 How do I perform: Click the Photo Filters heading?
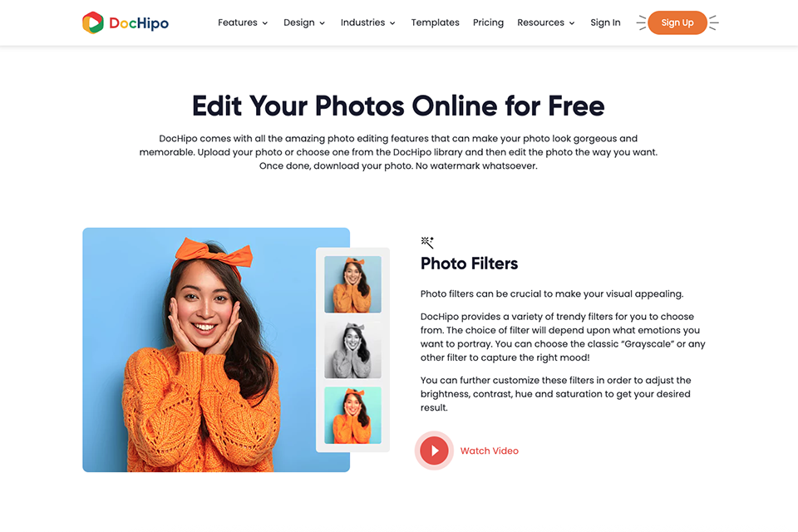469,264
